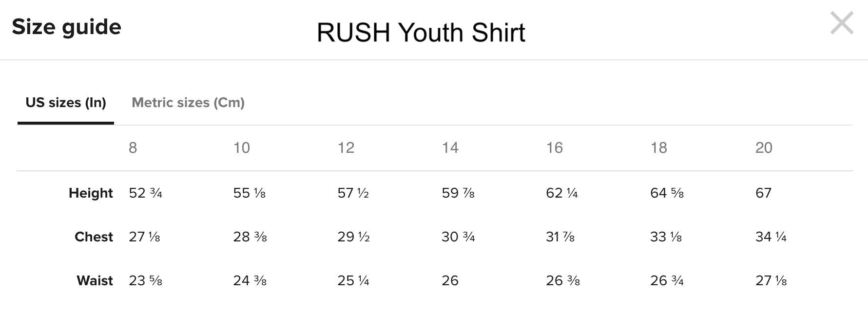Click the waist measurement 26 for size 14
Screen dimensions: 868x312
(x=452, y=281)
